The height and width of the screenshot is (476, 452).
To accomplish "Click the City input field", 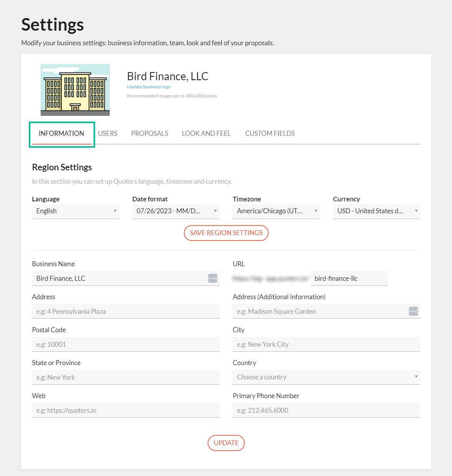I will point(327,344).
